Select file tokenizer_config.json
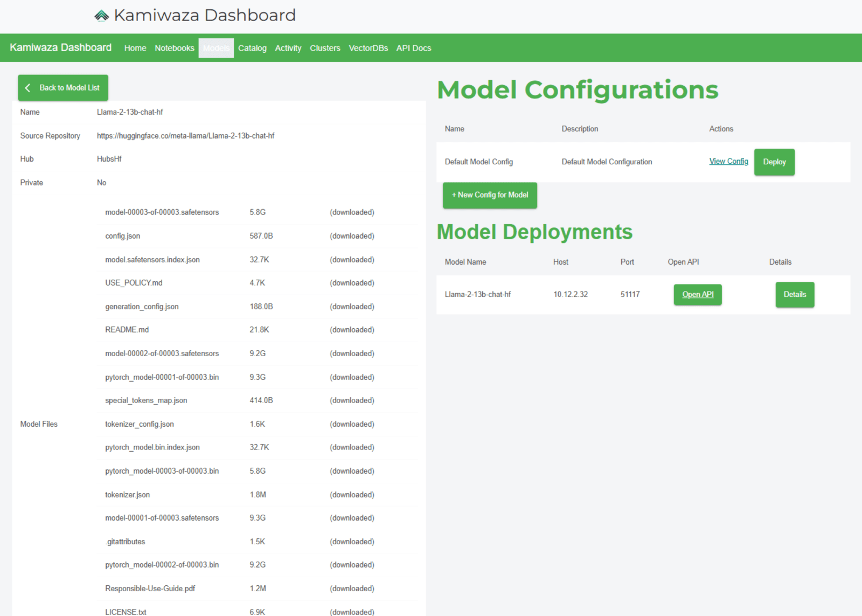Viewport: 862px width, 616px height. pyautogui.click(x=140, y=424)
